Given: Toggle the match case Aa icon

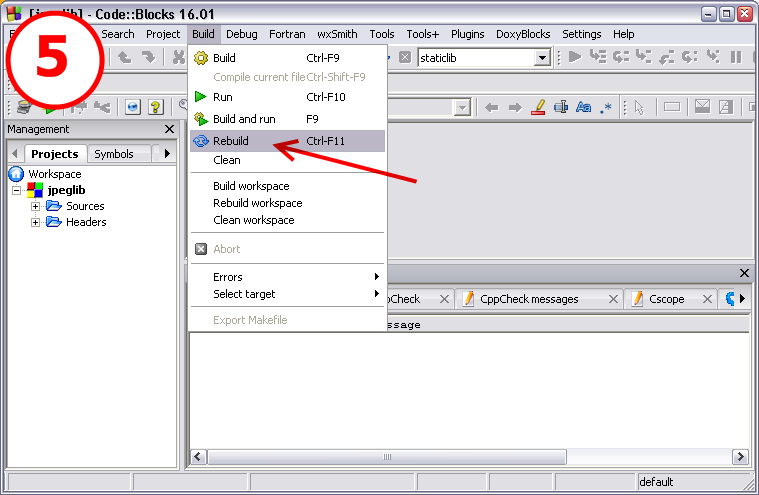Looking at the screenshot, I should 584,107.
